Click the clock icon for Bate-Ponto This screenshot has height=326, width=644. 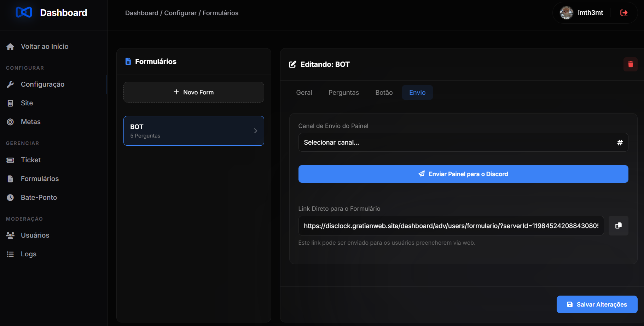[x=10, y=198]
